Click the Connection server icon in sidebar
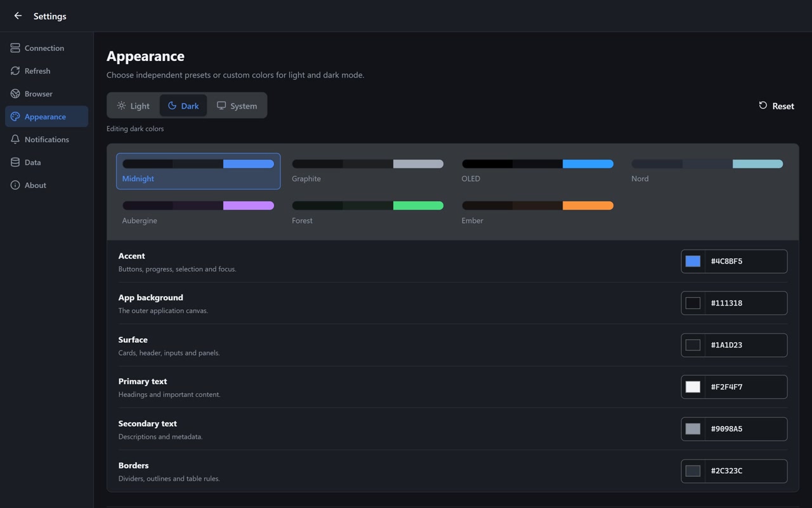 (15, 48)
